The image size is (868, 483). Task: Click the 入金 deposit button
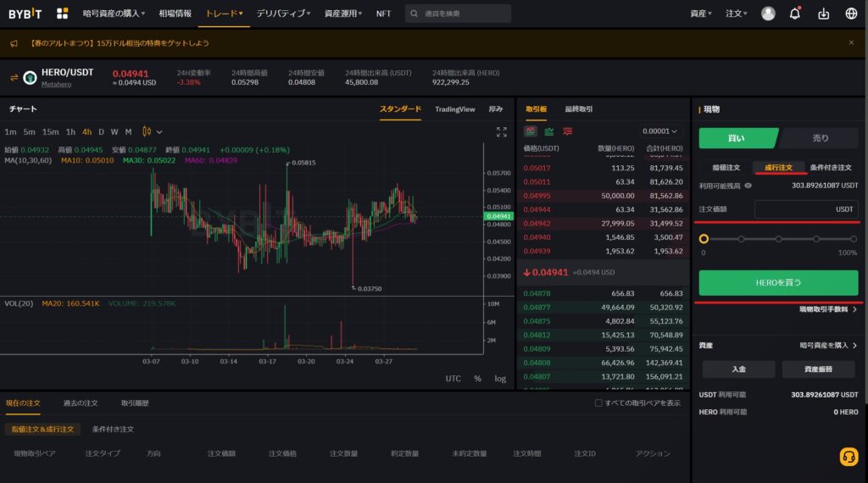pyautogui.click(x=738, y=369)
